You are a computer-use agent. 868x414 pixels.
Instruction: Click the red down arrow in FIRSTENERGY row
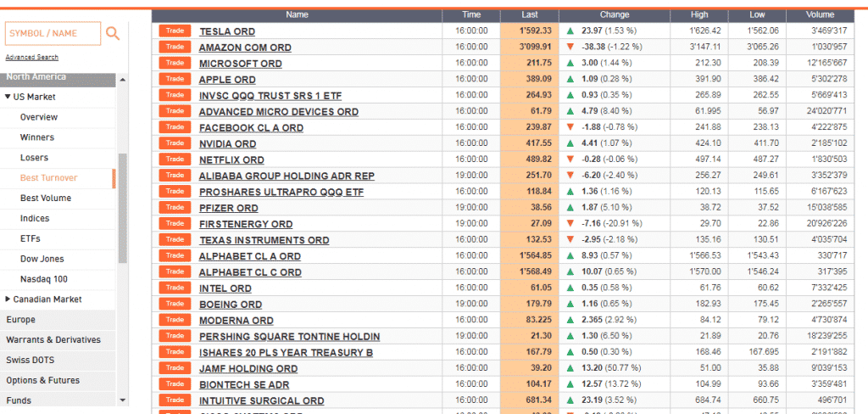tap(570, 224)
